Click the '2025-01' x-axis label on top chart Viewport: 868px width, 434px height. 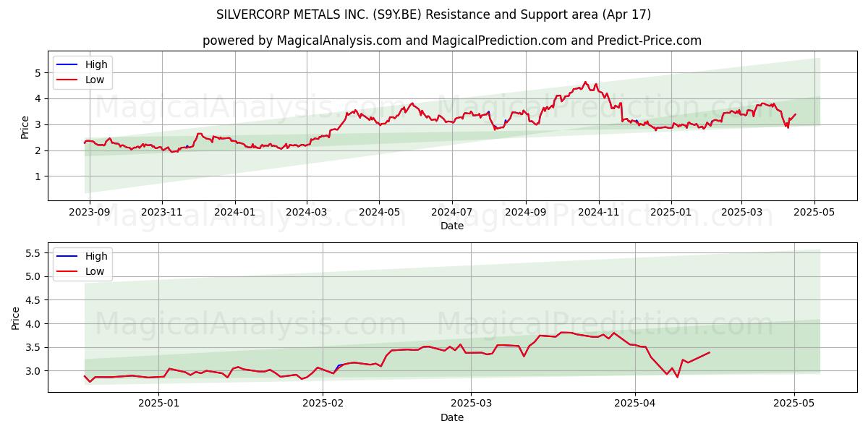(x=671, y=213)
